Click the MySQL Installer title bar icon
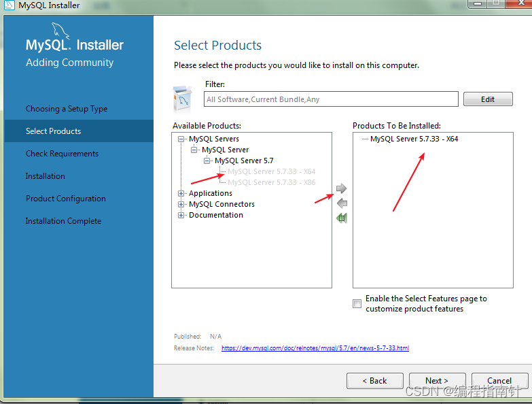Screen dimensions: 532x404 9,5
